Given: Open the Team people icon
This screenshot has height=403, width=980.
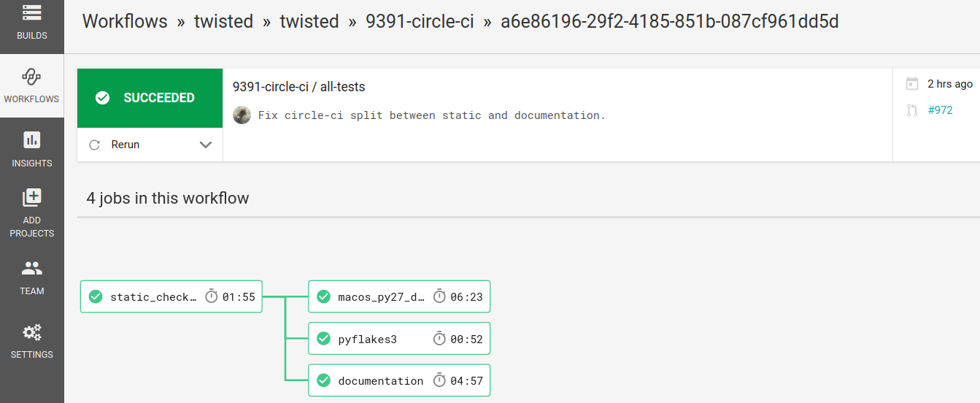Looking at the screenshot, I should pos(32,268).
